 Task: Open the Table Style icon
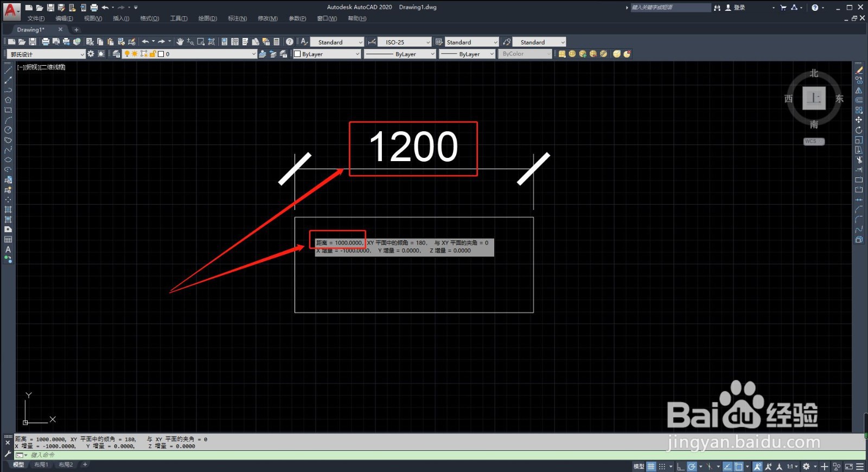(439, 42)
